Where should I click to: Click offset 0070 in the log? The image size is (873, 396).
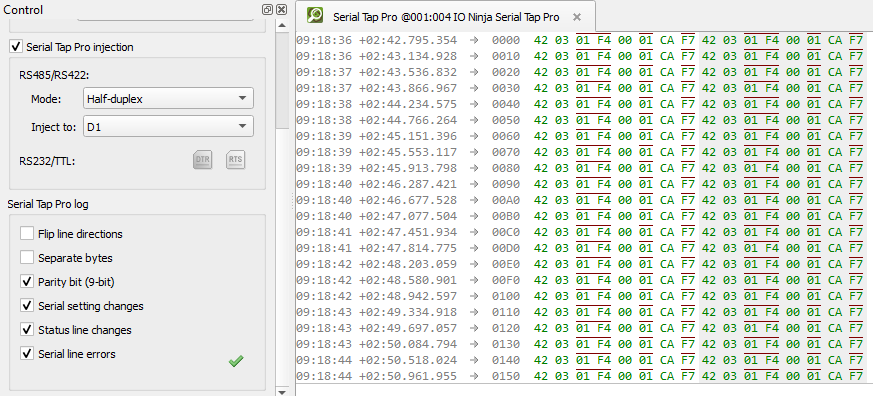[506, 152]
